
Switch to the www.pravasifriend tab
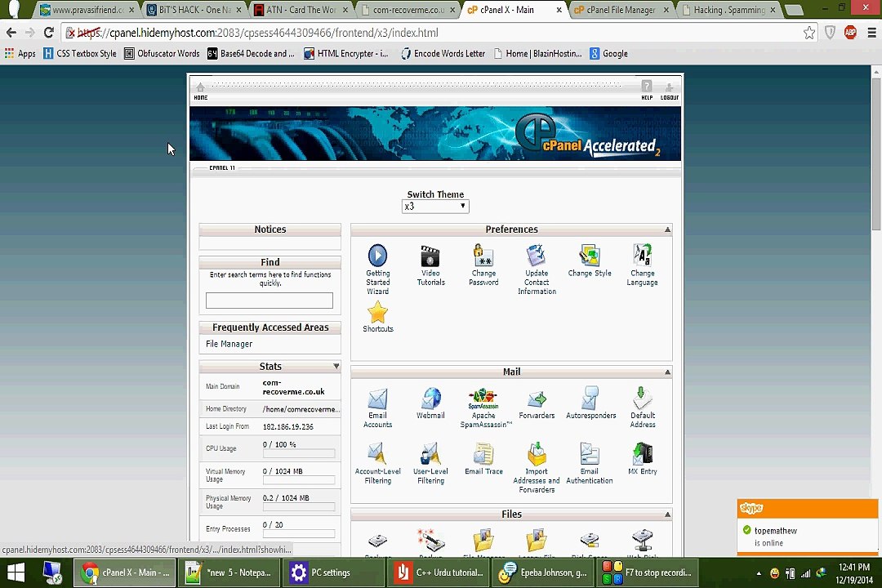87,10
